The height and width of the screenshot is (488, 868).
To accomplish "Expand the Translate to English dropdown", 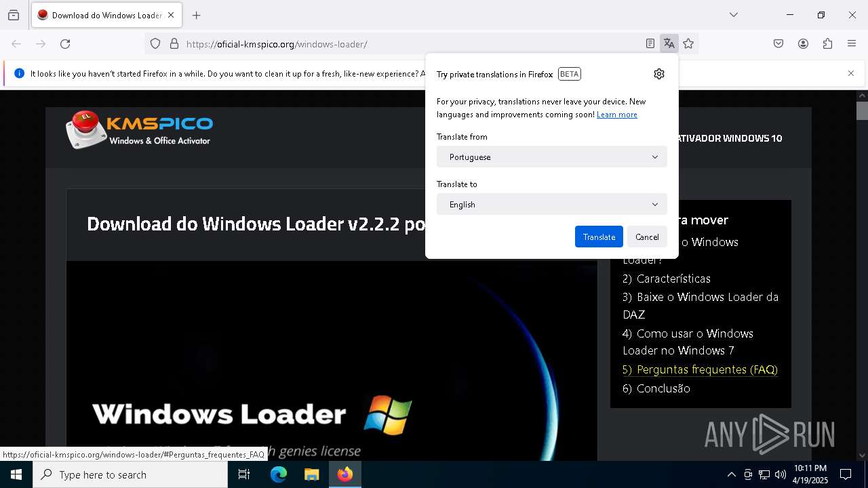I will [552, 204].
